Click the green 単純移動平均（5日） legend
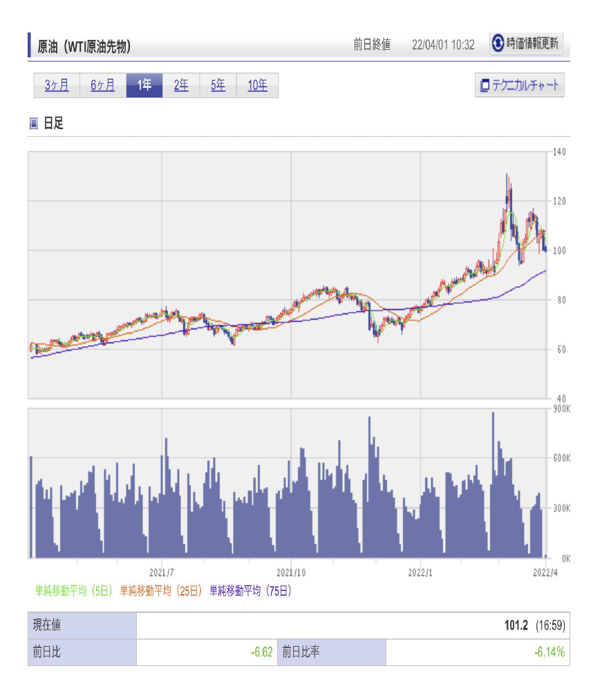This screenshot has width=602, height=700. (74, 591)
